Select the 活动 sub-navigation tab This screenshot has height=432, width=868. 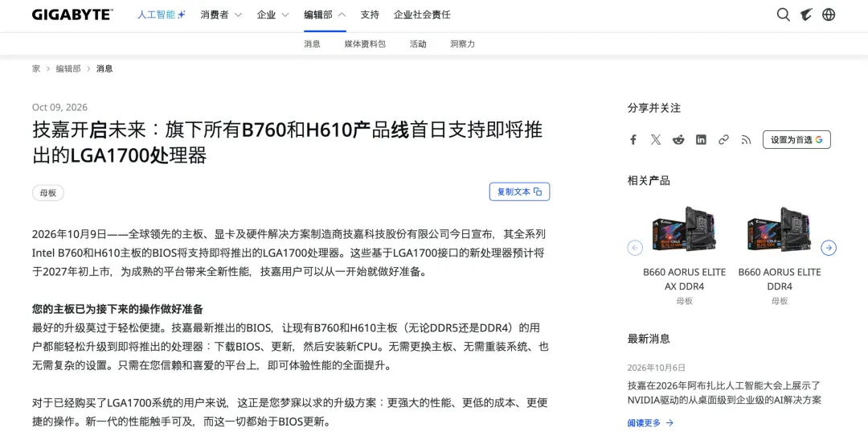coord(418,43)
